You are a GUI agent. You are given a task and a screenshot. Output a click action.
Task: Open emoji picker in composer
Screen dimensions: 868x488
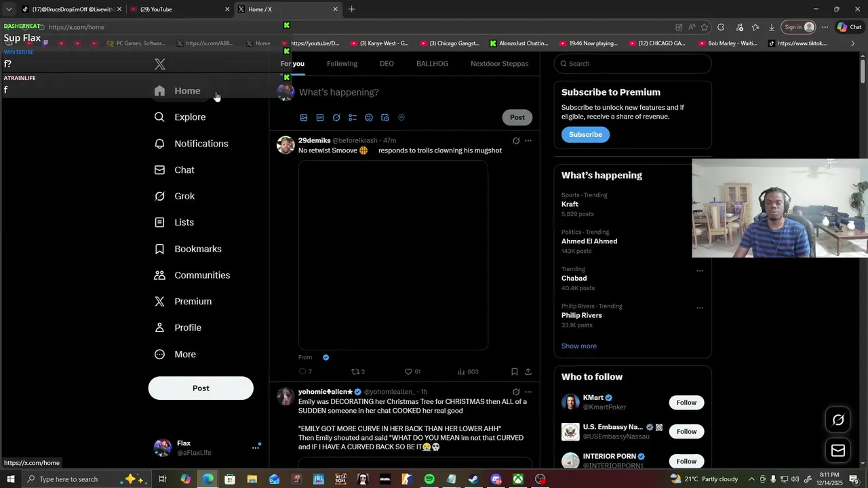(x=369, y=117)
